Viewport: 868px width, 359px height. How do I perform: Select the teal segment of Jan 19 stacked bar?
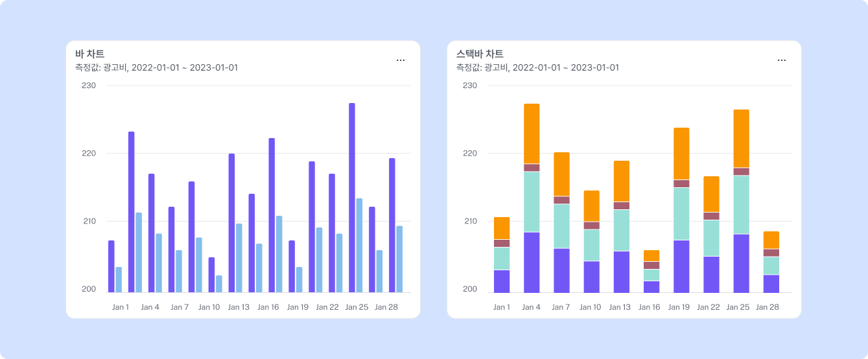click(x=681, y=214)
